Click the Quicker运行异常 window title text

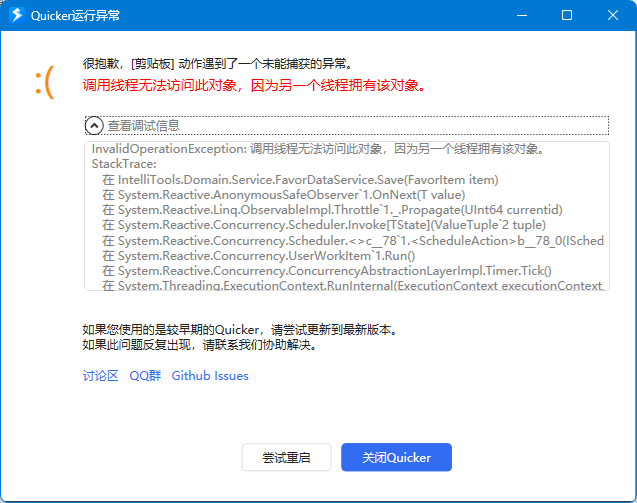pos(75,15)
